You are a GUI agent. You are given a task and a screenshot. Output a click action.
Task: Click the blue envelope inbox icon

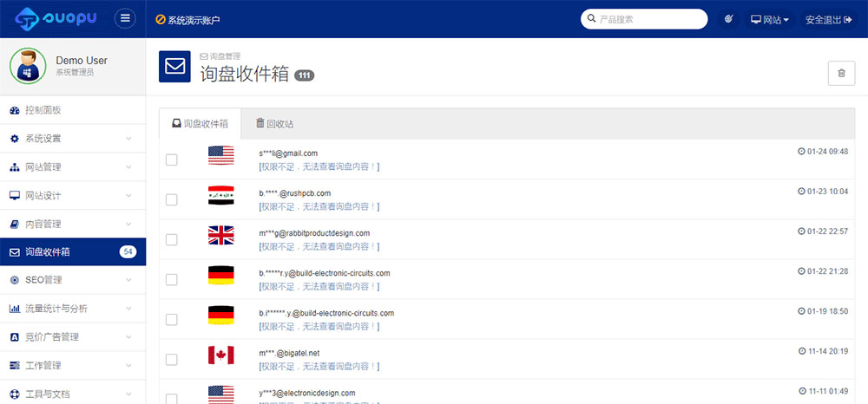pos(175,66)
